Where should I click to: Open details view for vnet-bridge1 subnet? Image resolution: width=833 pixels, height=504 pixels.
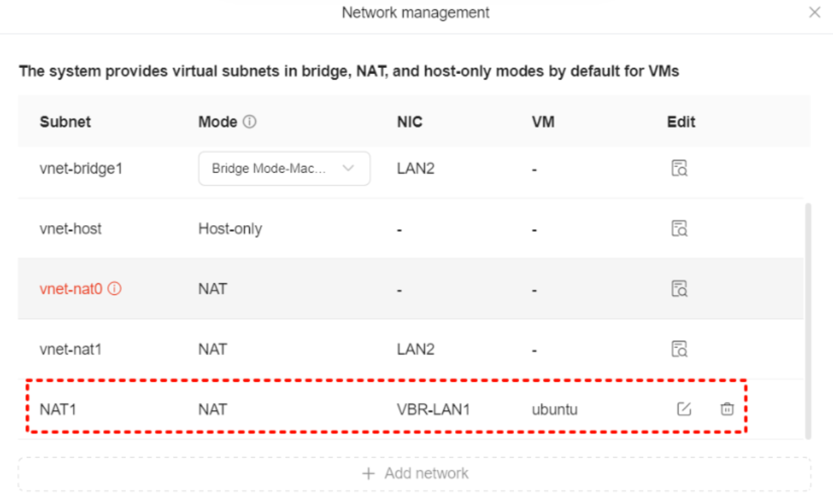click(681, 168)
